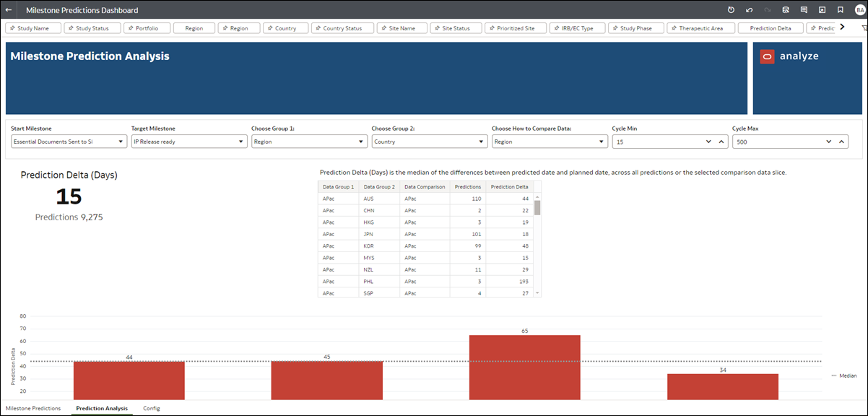Screen dimensions: 868x416
Task: Open the Config tab
Action: tap(152, 408)
